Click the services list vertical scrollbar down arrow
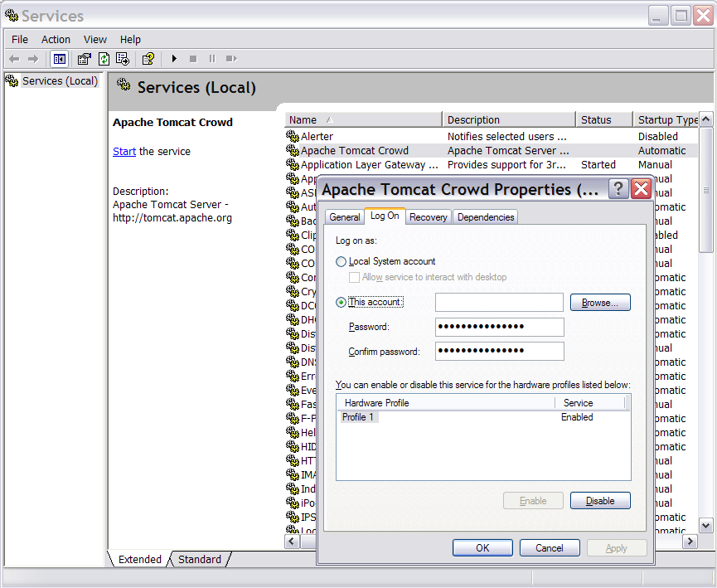Screen dimensions: 717x588 pos(705,524)
